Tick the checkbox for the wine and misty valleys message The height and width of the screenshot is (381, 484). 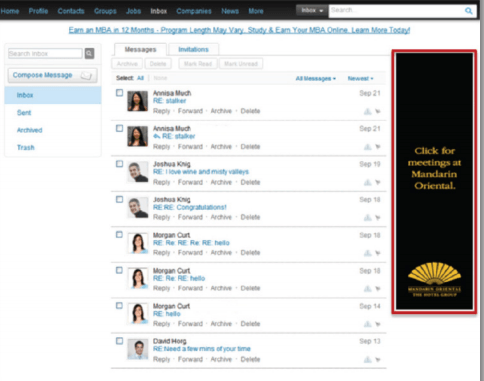(x=119, y=164)
